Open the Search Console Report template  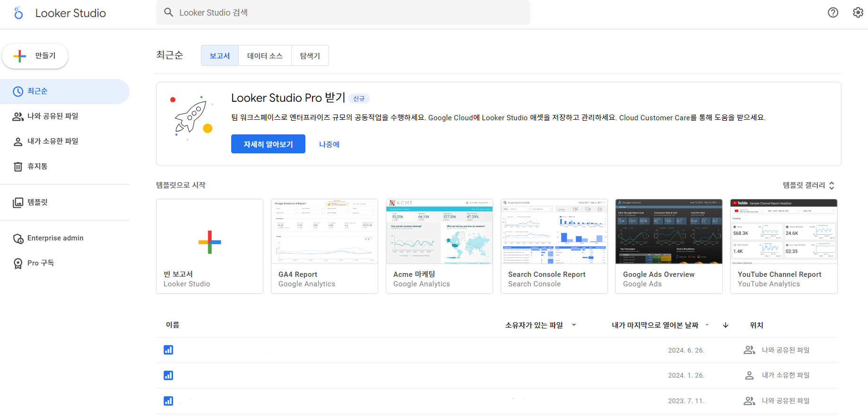tap(554, 246)
